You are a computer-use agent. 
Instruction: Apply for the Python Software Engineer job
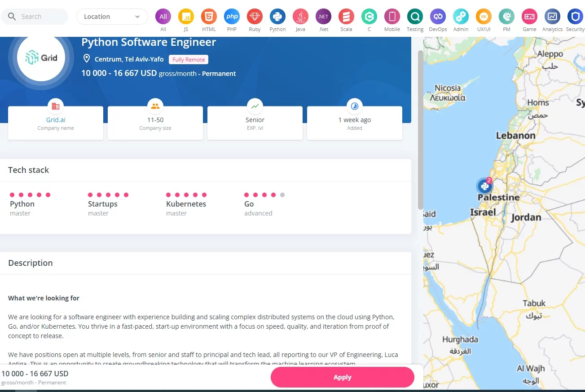pos(342,377)
